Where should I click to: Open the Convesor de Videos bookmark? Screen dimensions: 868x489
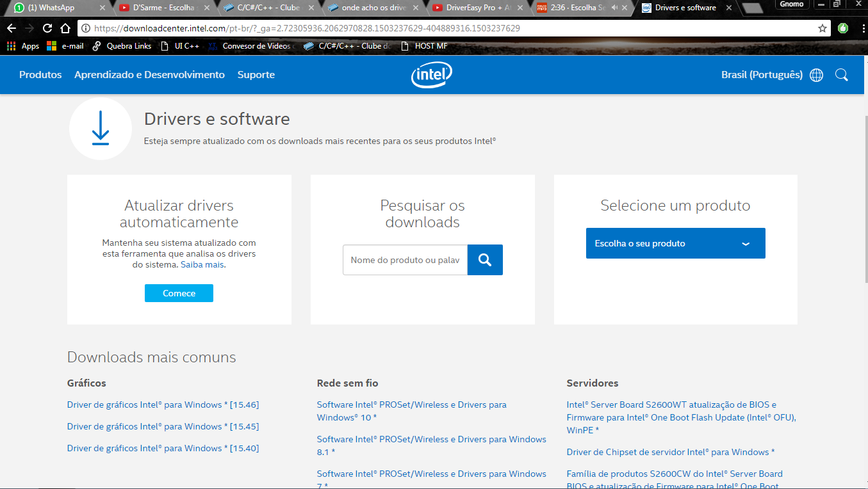252,46
